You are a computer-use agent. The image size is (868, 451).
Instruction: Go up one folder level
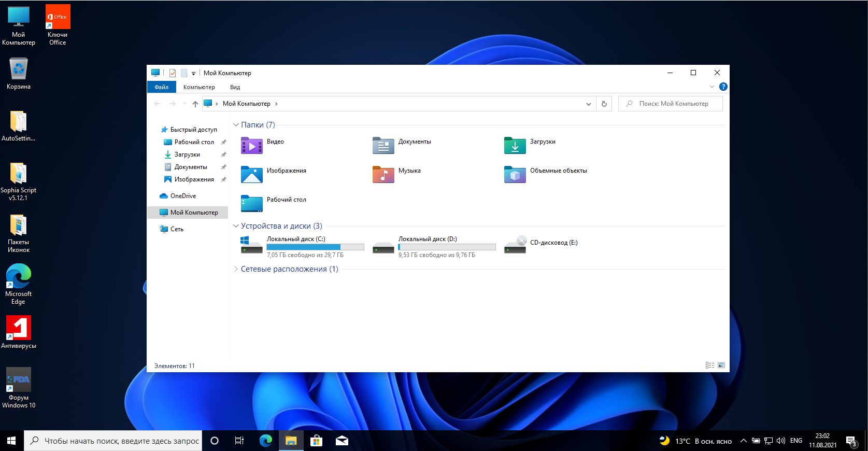click(x=195, y=104)
